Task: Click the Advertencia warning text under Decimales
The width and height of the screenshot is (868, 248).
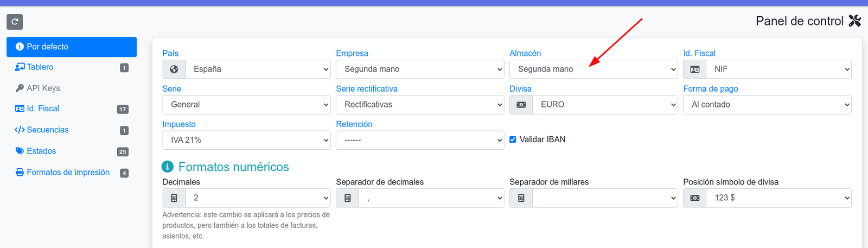Action: tap(246, 225)
